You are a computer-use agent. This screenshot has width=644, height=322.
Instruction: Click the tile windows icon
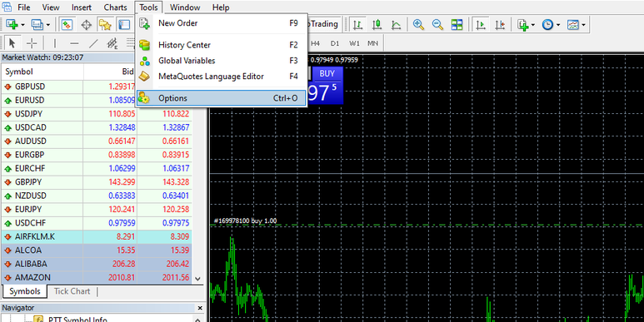(x=457, y=25)
